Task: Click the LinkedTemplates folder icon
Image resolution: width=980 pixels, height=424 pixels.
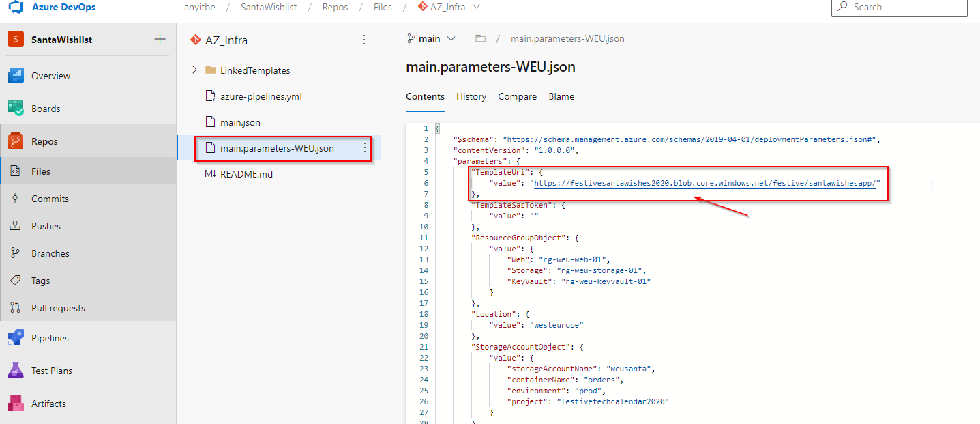Action: point(210,70)
